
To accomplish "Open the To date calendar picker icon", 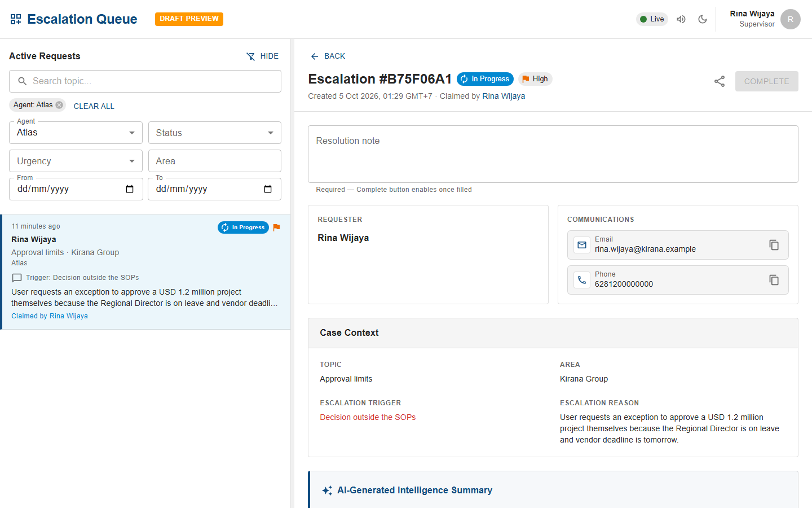I will click(x=268, y=189).
